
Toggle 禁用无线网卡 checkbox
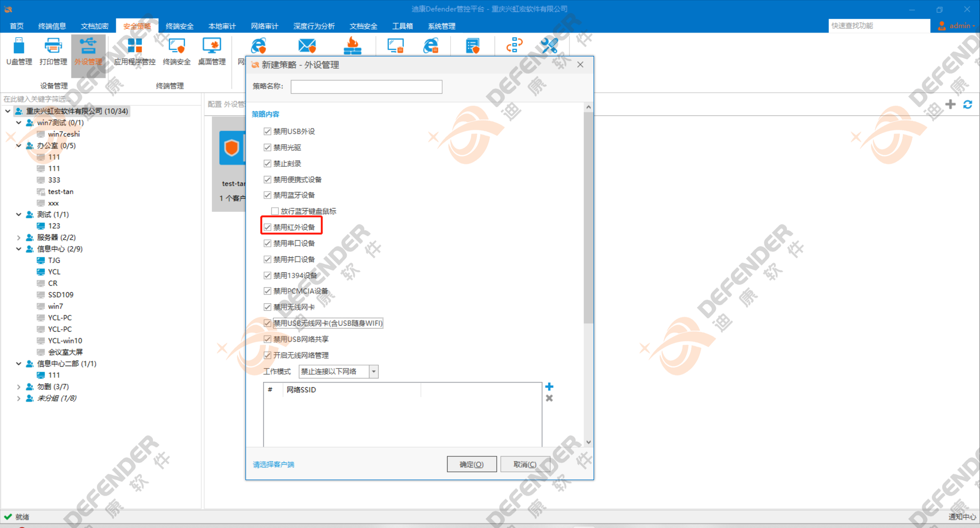pos(267,307)
